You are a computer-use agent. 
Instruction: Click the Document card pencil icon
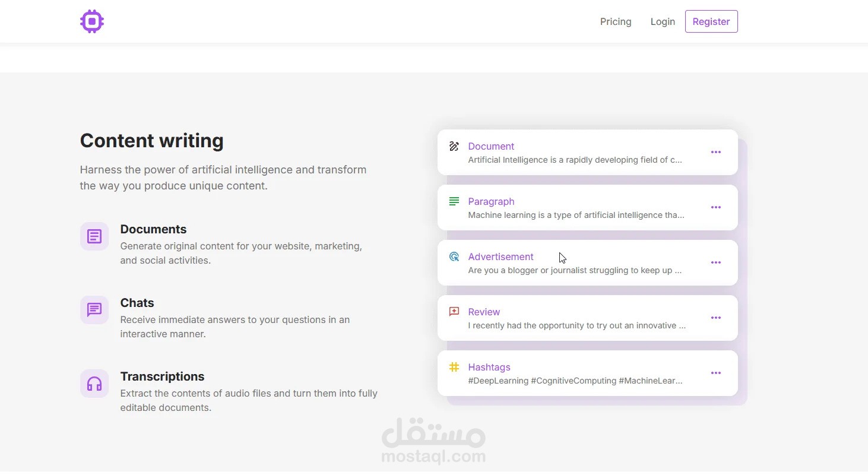454,146
